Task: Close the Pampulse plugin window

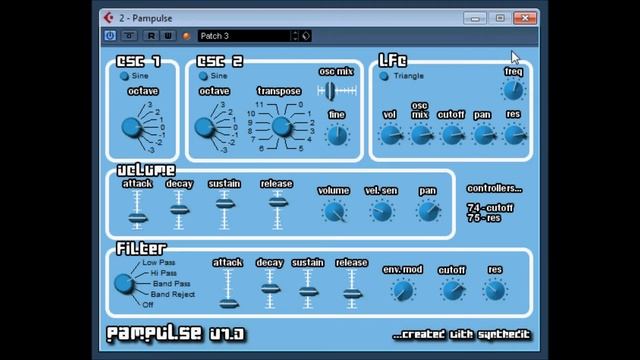Action: [x=525, y=18]
